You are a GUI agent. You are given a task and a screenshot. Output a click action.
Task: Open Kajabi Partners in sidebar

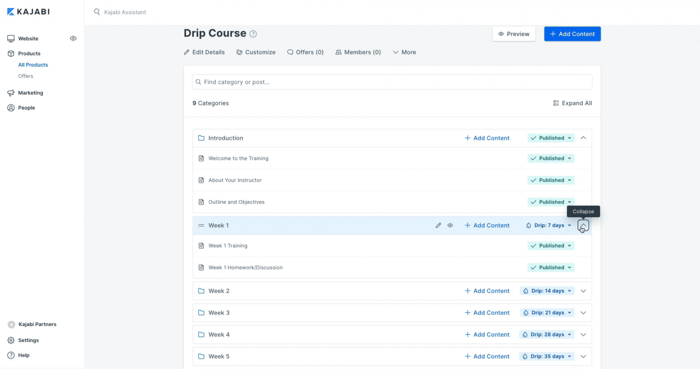pyautogui.click(x=38, y=324)
